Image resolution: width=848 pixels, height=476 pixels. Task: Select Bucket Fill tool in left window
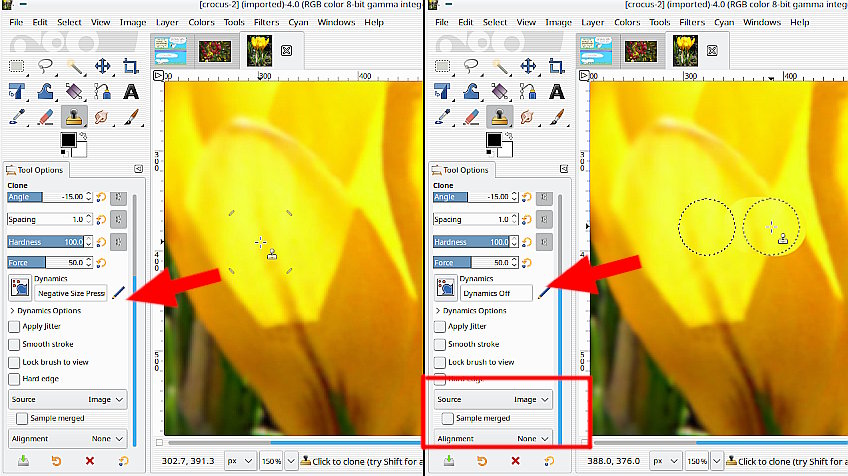(74, 92)
